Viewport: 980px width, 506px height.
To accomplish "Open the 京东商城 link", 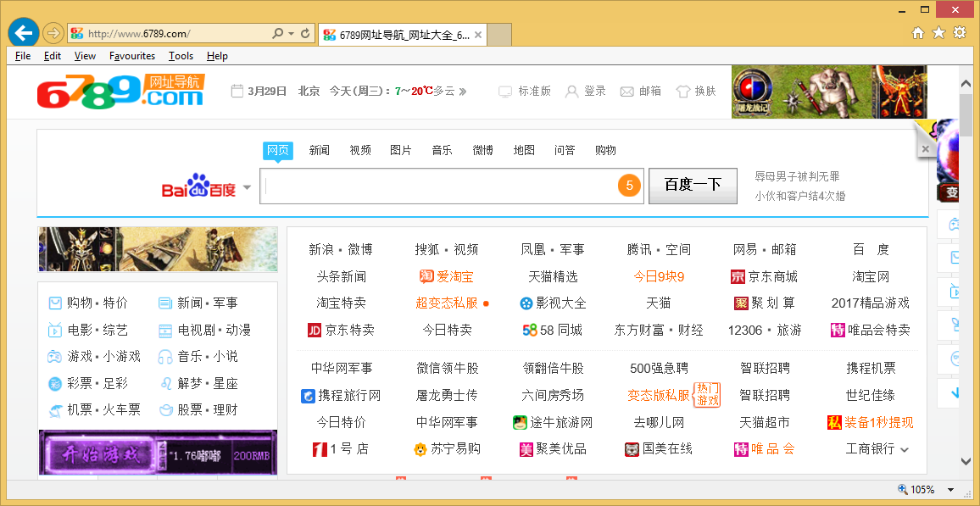I will point(765,277).
